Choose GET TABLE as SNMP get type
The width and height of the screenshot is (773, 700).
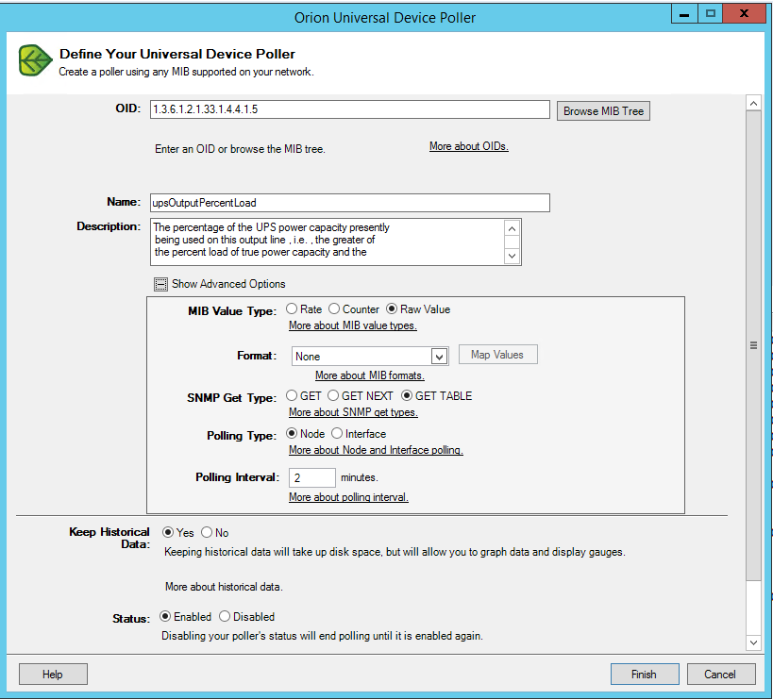pos(406,395)
